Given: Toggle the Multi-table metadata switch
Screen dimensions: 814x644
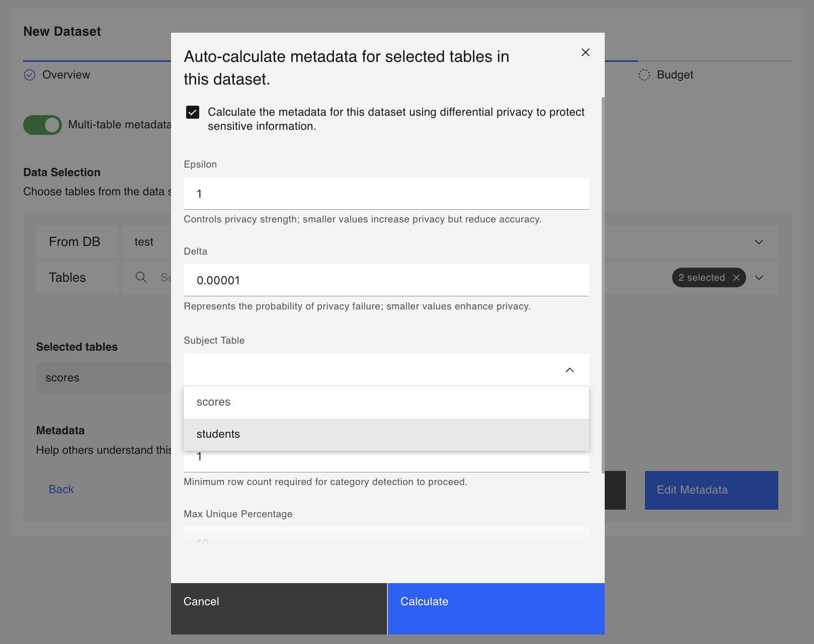Looking at the screenshot, I should tap(42, 125).
